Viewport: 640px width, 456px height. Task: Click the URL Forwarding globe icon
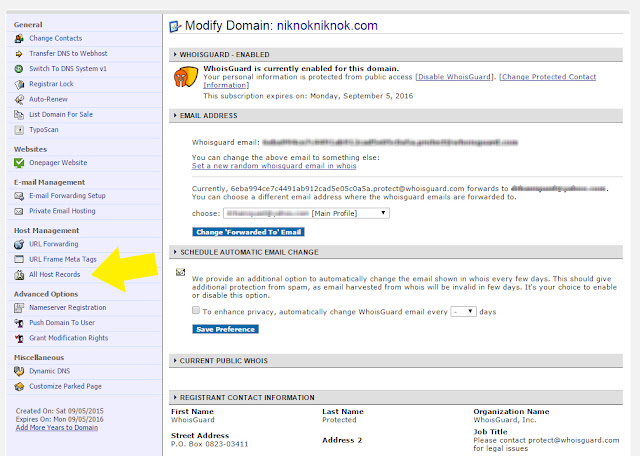(x=19, y=244)
